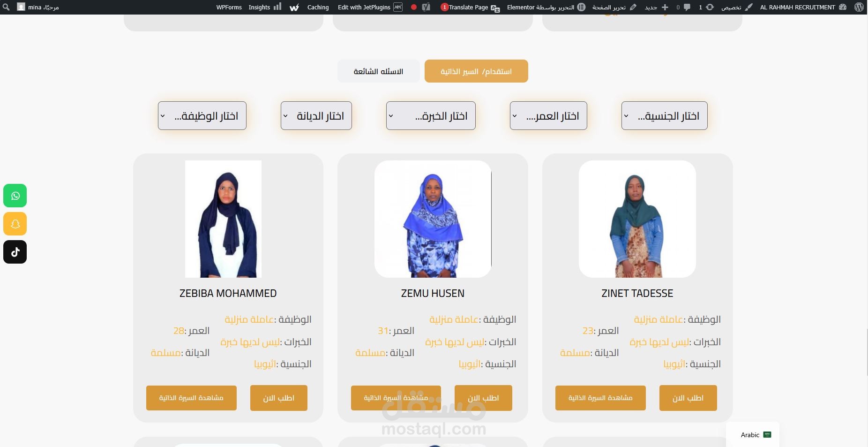
Task: Switch to the الاسئله الشائعة tab
Action: coord(378,71)
